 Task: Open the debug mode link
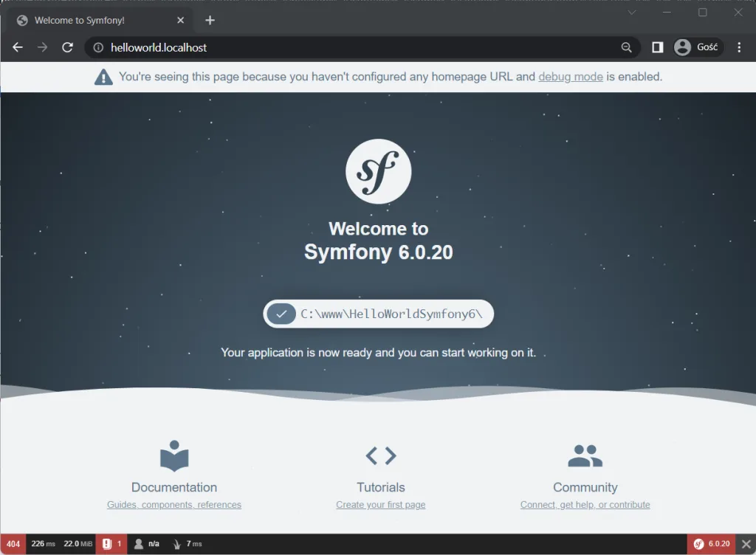(x=571, y=77)
